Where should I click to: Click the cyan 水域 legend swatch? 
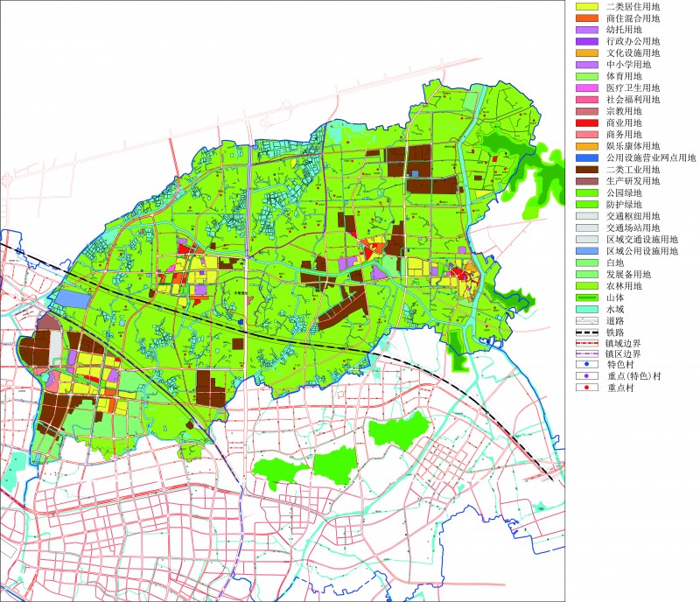click(x=585, y=309)
